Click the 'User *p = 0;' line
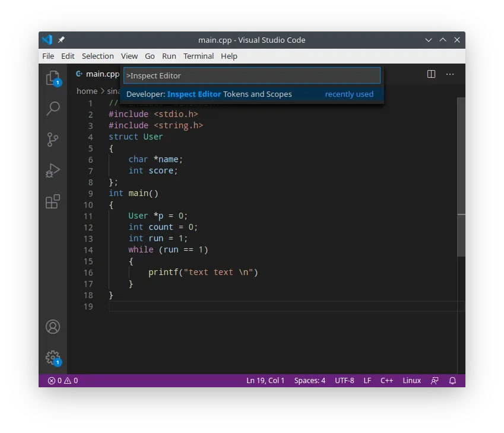Image resolution: width=504 pixels, height=433 pixels. [158, 216]
